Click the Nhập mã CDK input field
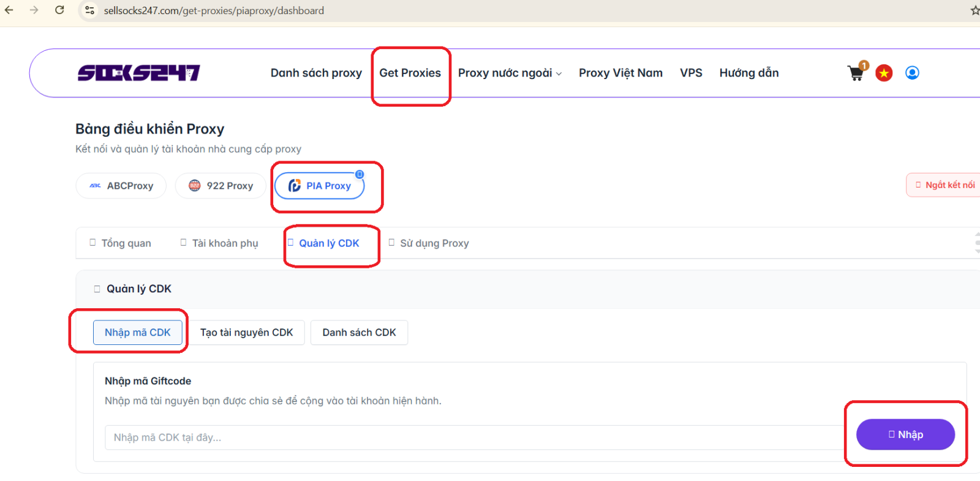The height and width of the screenshot is (481, 980). (x=472, y=437)
